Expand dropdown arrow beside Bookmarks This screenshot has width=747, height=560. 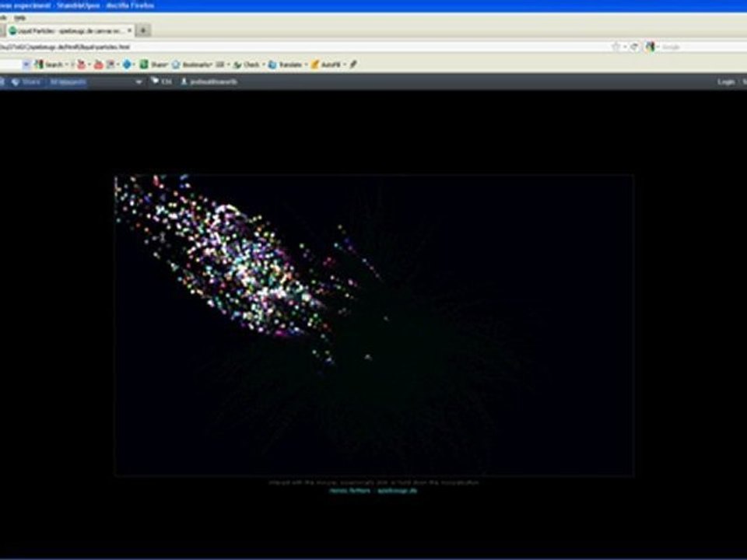228,65
